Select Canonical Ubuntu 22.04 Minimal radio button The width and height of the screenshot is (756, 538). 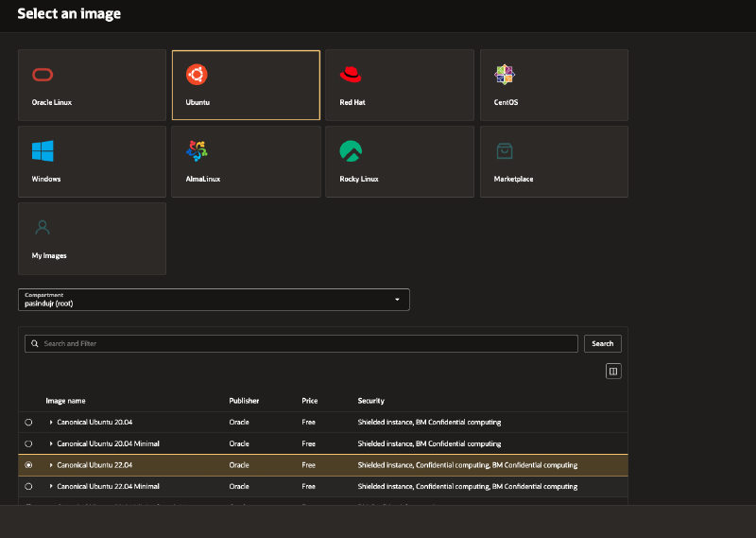28,486
